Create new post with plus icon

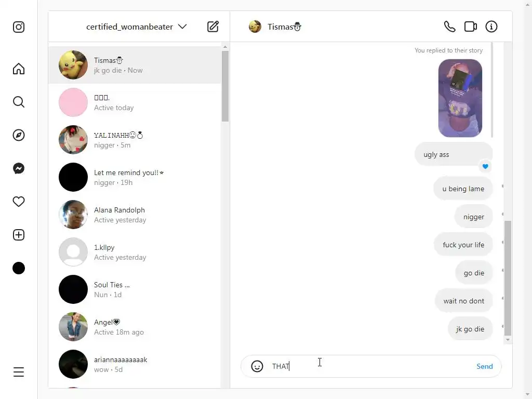click(19, 235)
